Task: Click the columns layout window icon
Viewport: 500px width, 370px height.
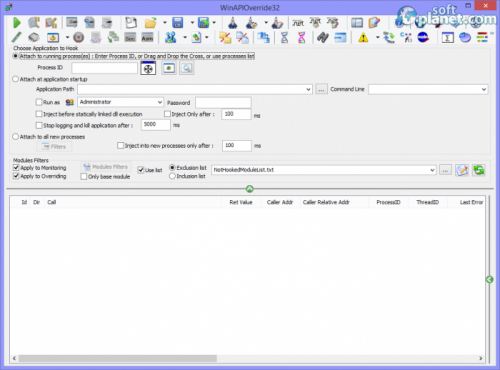Action: pos(357,23)
